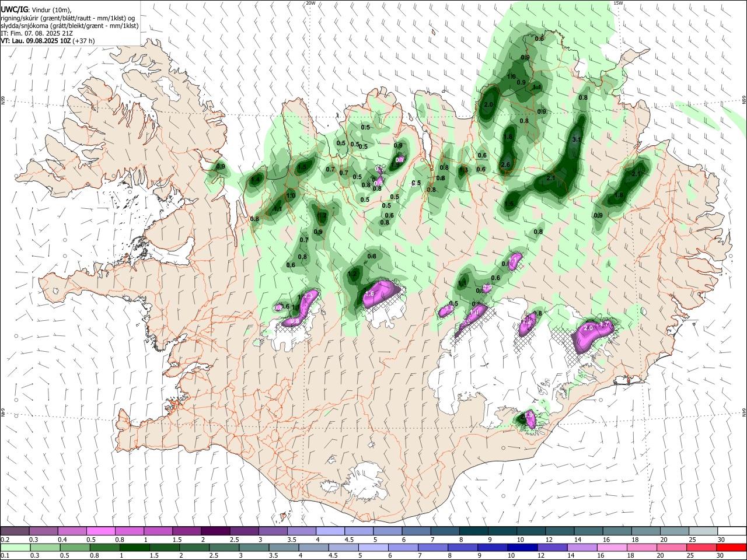Select the darkest green 1–1.5 swatch in lower scale
Image resolution: width=747 pixels, height=560 pixels.
[x=134, y=547]
